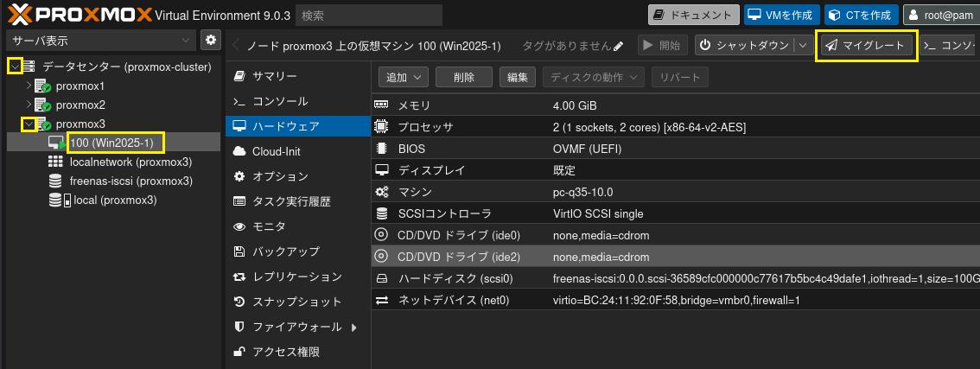980x369 pixels.
Task: Open the バックアップ tab
Action: pos(298,251)
